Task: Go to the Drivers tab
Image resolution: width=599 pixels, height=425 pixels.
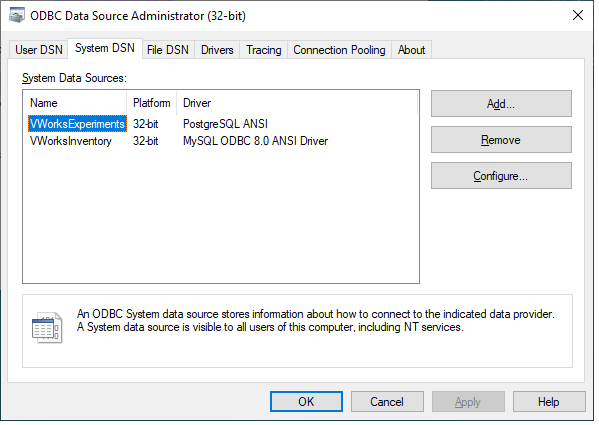Action: [x=217, y=50]
